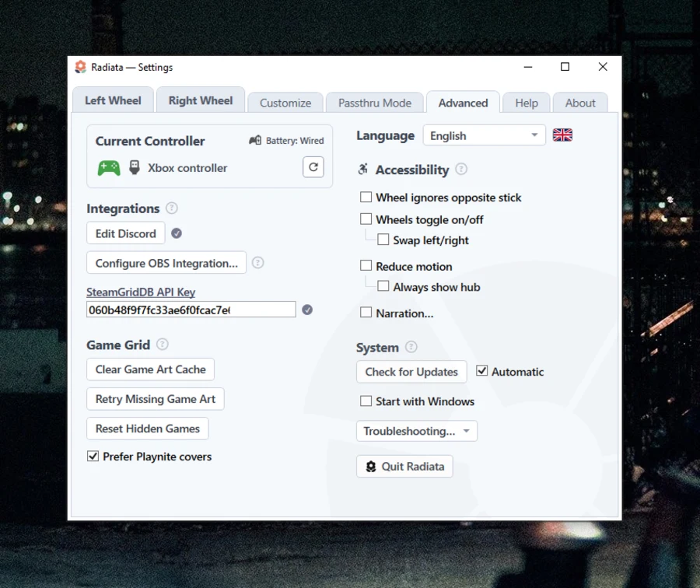Click the Current Controller heading
This screenshot has width=700, height=588.
click(150, 141)
